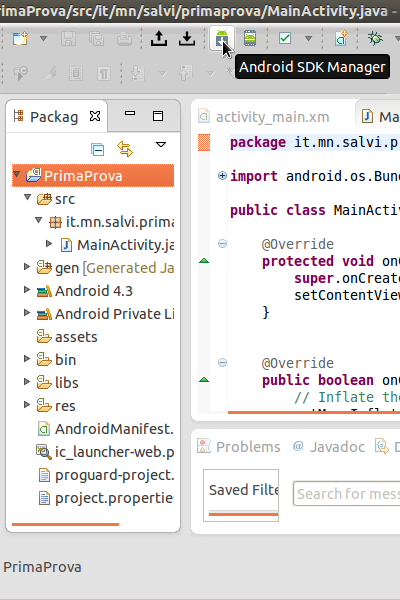Expand the gen Generated Java folder
Viewport: 400px width, 600px height.
[27, 267]
